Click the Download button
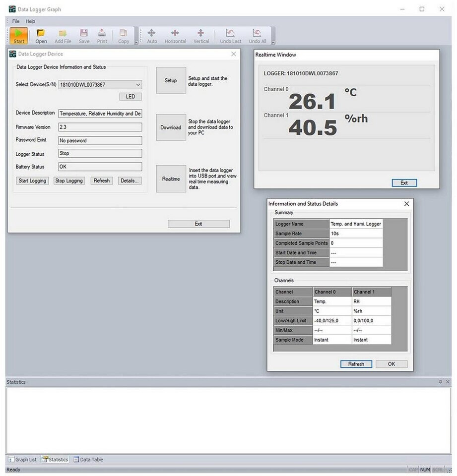 click(171, 127)
